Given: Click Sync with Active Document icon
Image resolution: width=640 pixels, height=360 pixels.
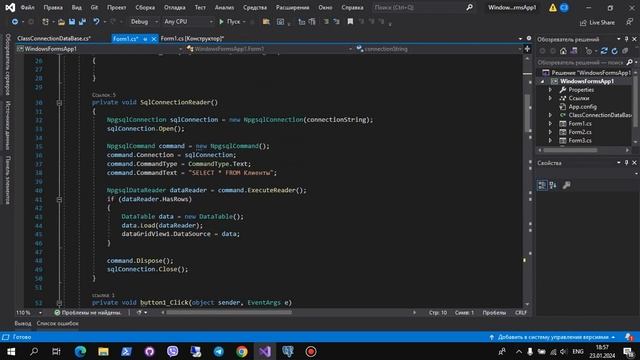Looking at the screenshot, I should 604,51.
